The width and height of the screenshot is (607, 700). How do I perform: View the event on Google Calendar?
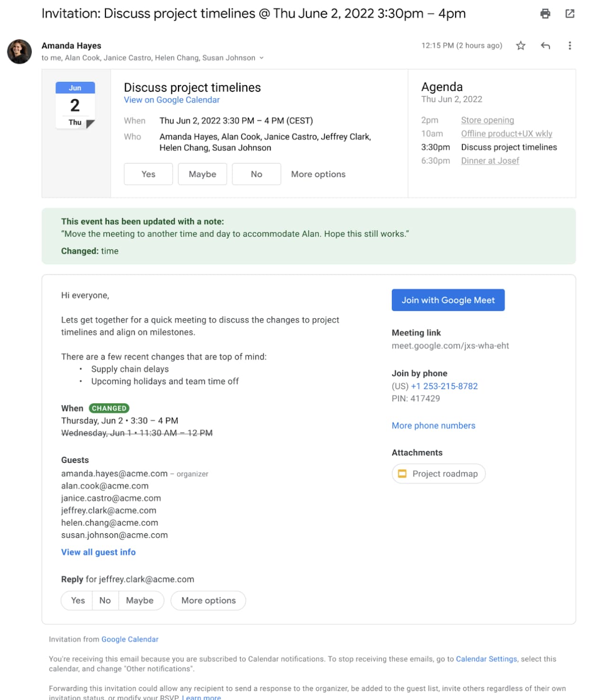coord(171,99)
